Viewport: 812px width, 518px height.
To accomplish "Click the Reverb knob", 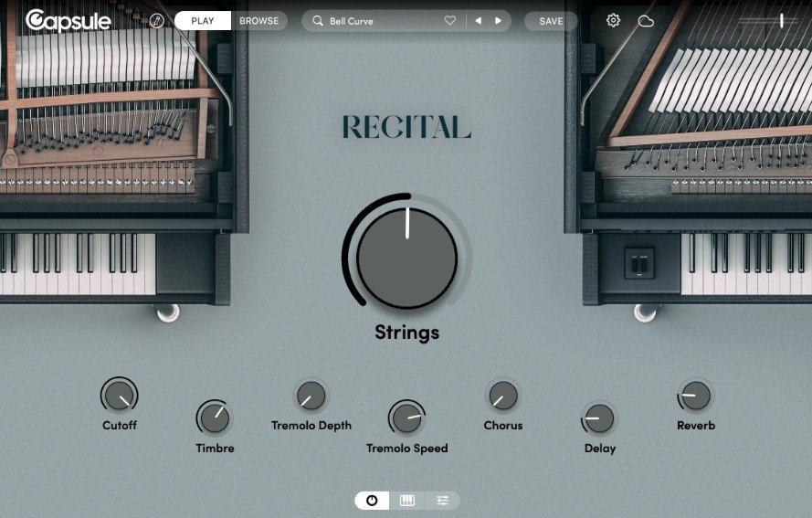I will click(x=695, y=396).
